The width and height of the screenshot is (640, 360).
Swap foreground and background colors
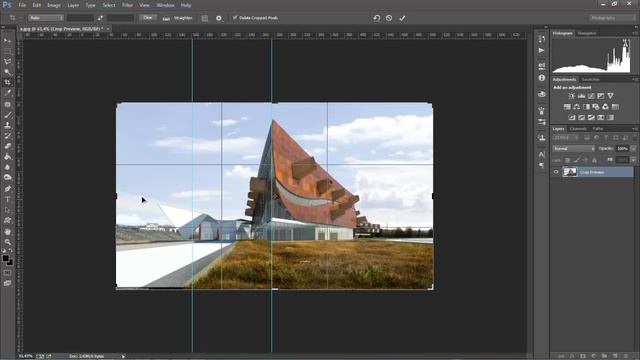point(11,251)
